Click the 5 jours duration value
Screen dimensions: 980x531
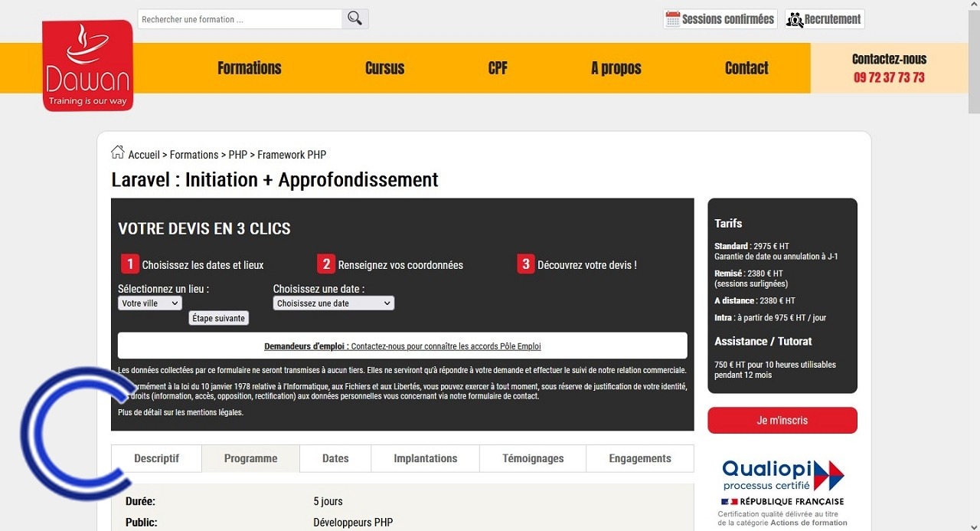[x=328, y=502]
